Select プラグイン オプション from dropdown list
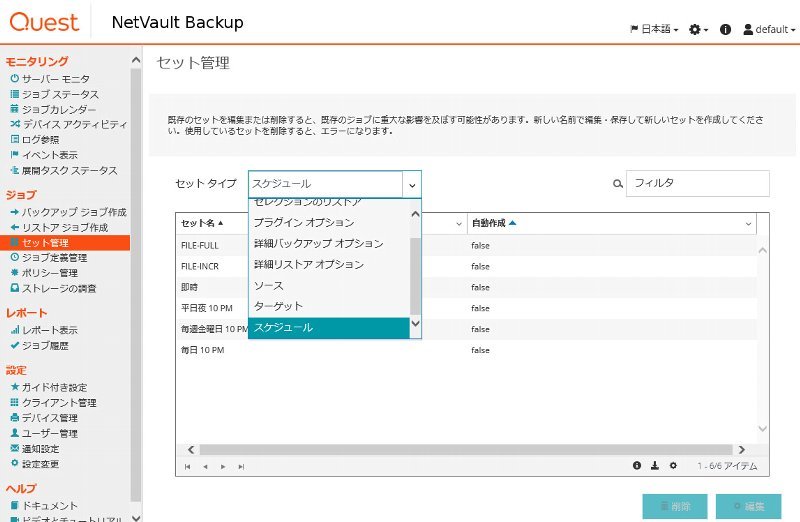Viewport: 800px width, 522px height. coord(329,222)
